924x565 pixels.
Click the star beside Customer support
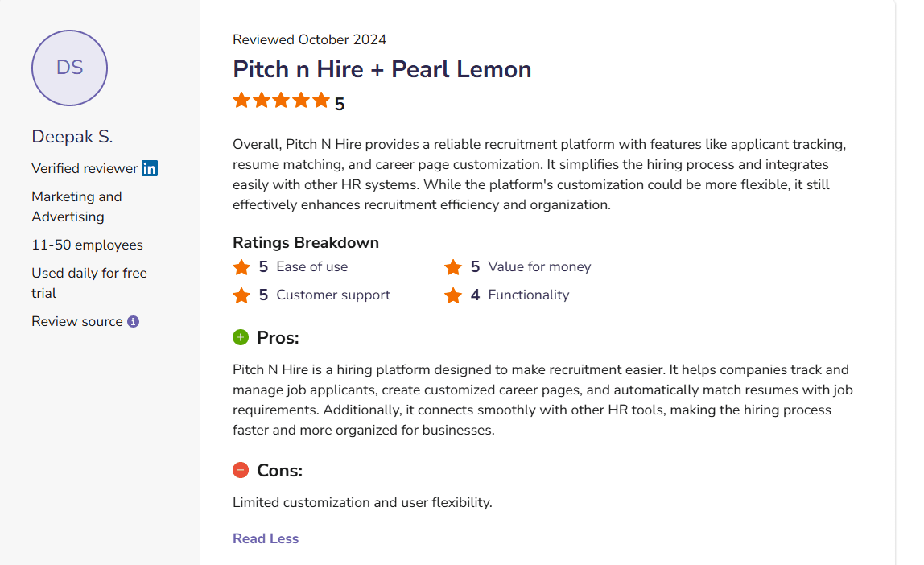tap(241, 295)
